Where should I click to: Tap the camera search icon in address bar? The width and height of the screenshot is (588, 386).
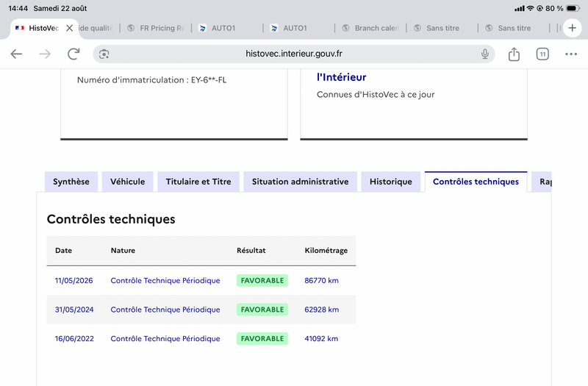tap(104, 54)
